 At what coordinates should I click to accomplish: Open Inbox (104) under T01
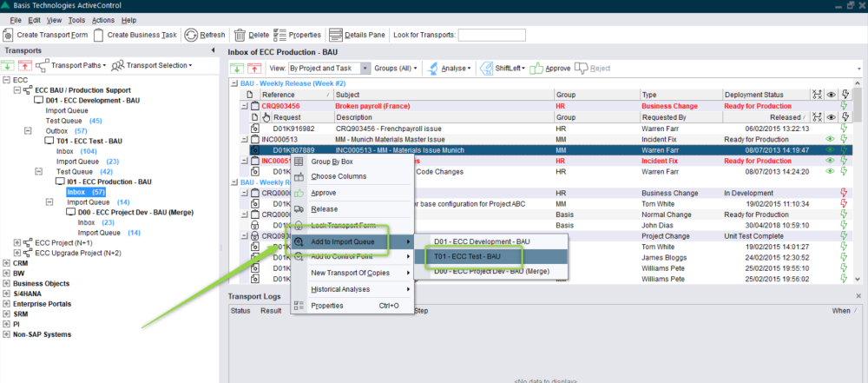[77, 151]
